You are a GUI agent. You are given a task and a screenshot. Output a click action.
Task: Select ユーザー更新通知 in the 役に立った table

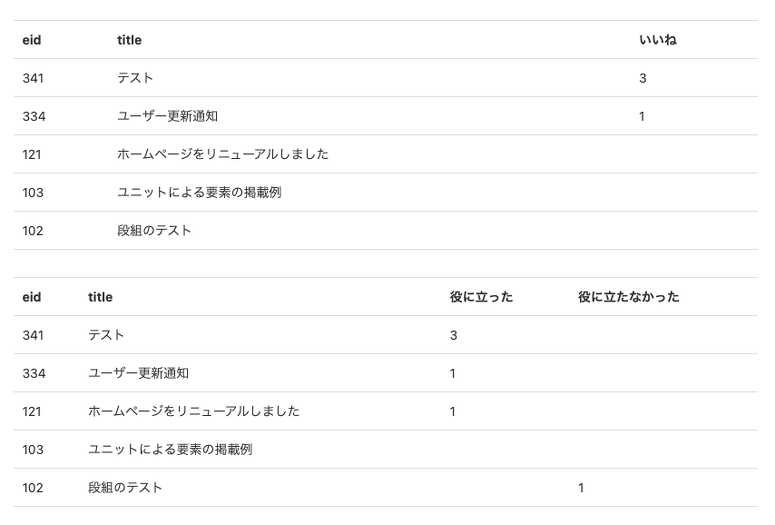click(x=138, y=373)
